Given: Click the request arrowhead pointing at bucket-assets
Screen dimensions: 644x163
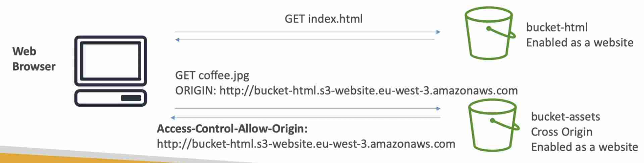Looking at the screenshot, I should [x=438, y=108].
